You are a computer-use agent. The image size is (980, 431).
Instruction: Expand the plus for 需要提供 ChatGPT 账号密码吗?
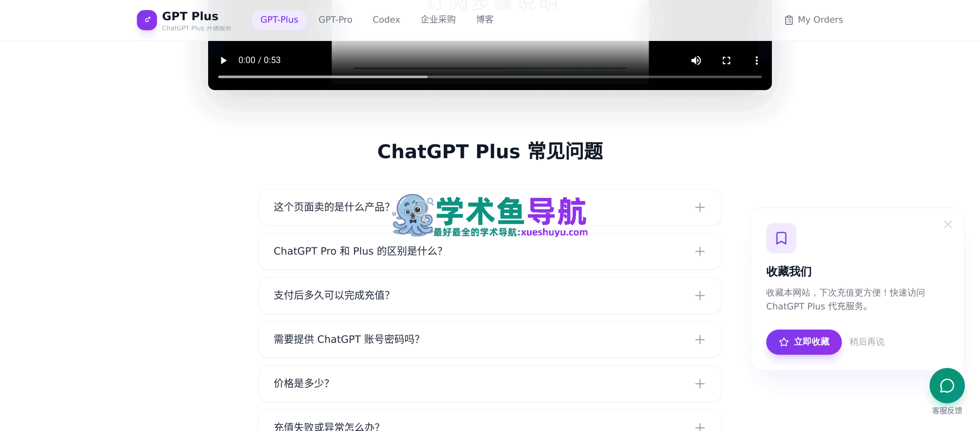coord(700,339)
